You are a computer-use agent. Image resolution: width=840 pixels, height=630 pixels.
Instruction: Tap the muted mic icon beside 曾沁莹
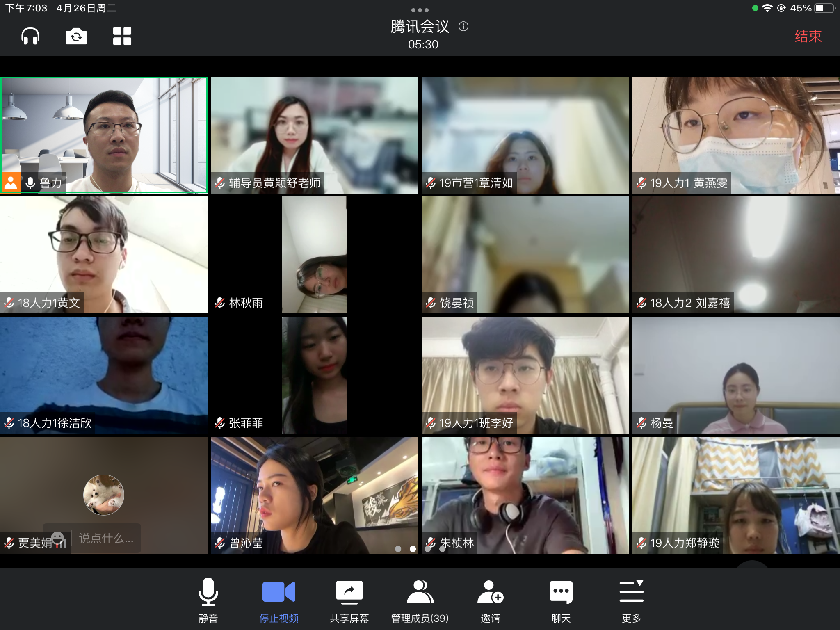(220, 543)
